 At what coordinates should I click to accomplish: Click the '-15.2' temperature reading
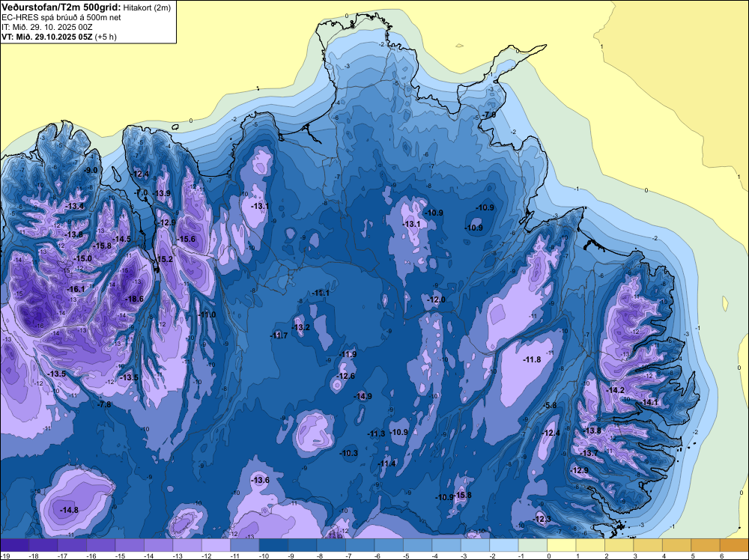click(x=163, y=259)
